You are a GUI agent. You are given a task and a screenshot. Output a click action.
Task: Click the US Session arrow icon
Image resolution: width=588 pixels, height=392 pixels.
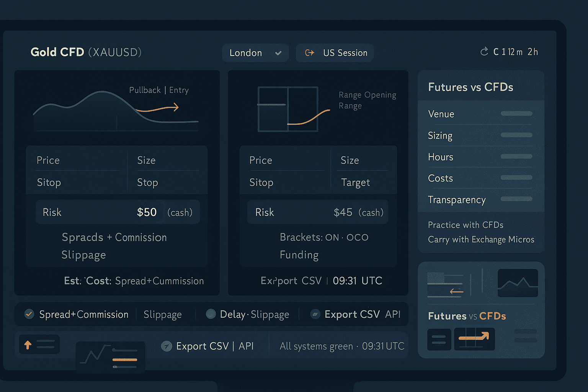pyautogui.click(x=309, y=53)
